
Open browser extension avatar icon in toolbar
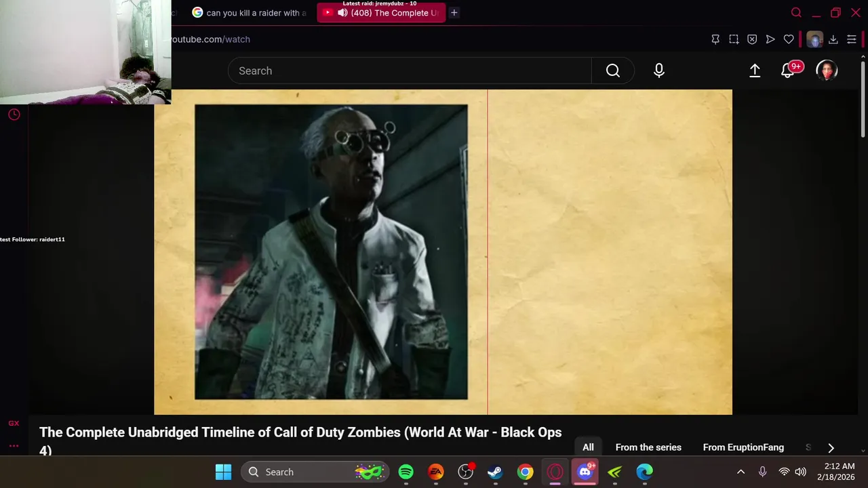tap(814, 39)
